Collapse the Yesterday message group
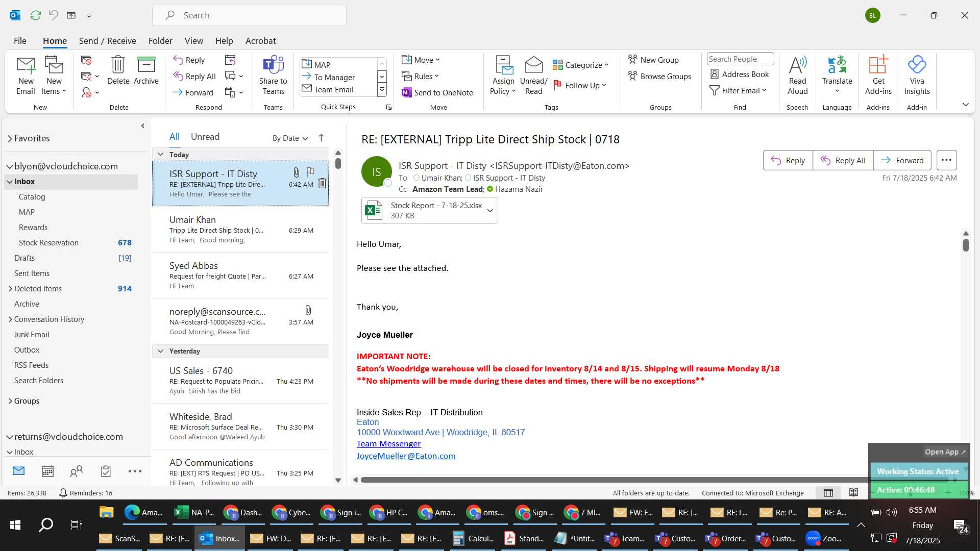 pyautogui.click(x=160, y=351)
